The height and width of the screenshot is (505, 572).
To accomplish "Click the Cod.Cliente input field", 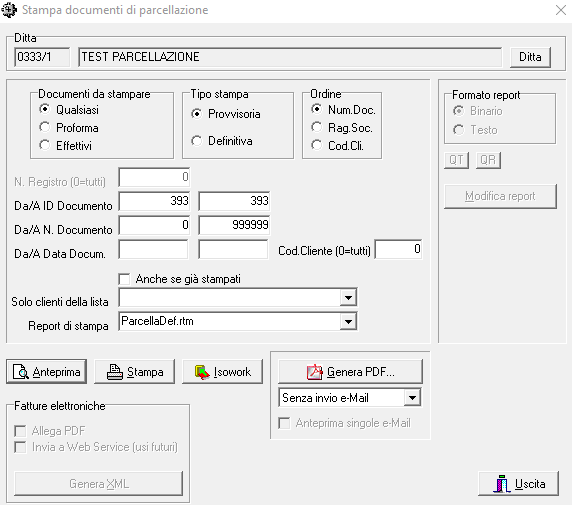I will click(399, 250).
